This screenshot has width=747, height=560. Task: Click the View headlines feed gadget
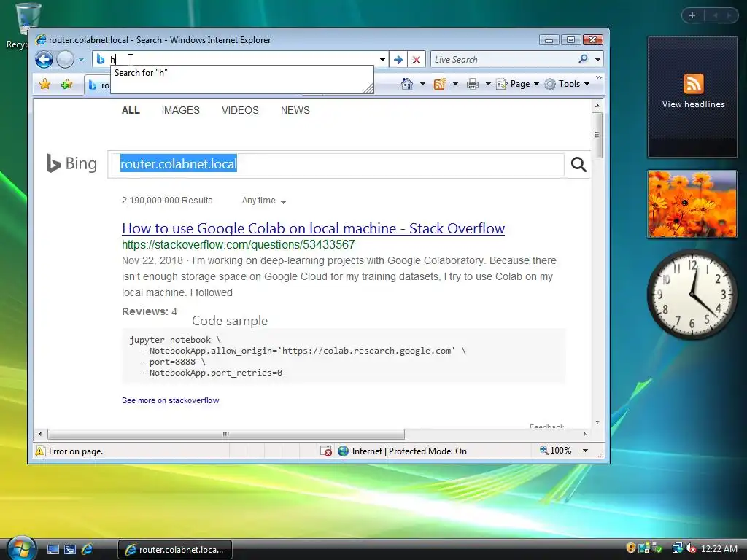[693, 97]
